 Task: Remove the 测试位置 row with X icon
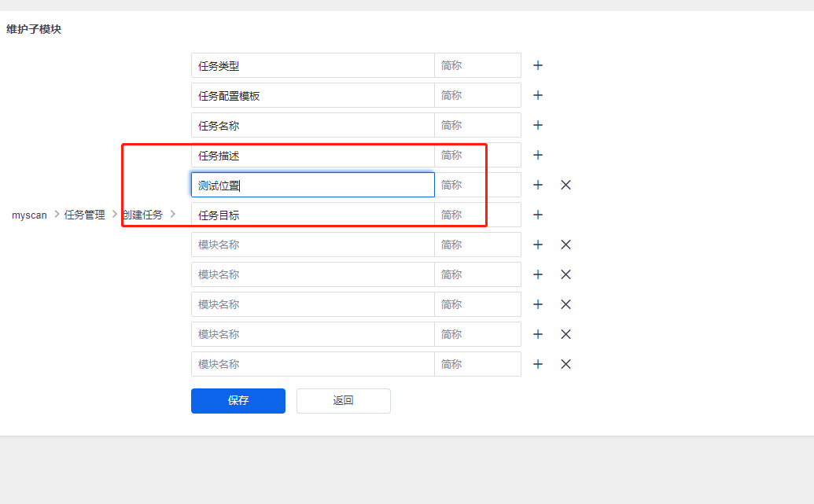[x=565, y=185]
